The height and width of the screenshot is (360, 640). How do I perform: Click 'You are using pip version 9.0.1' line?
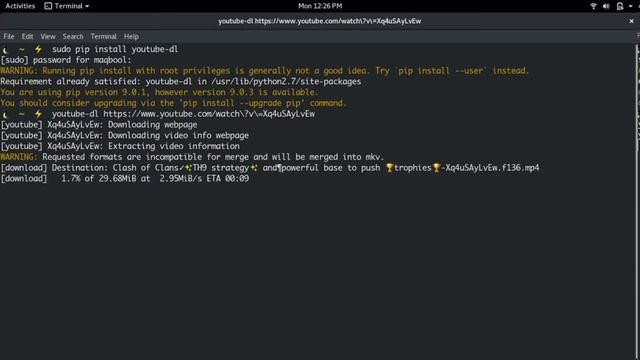[x=159, y=92]
